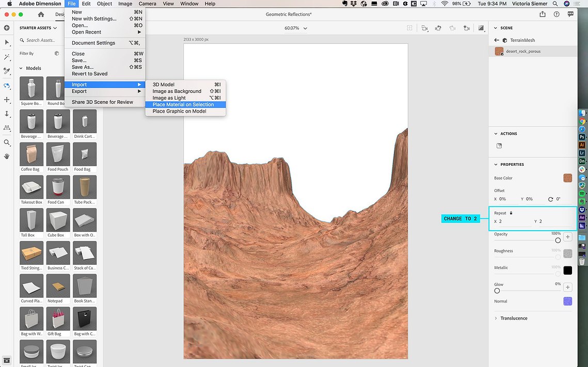Choose Revert to Saved
Screen dimensions: 588x367
coord(105,74)
